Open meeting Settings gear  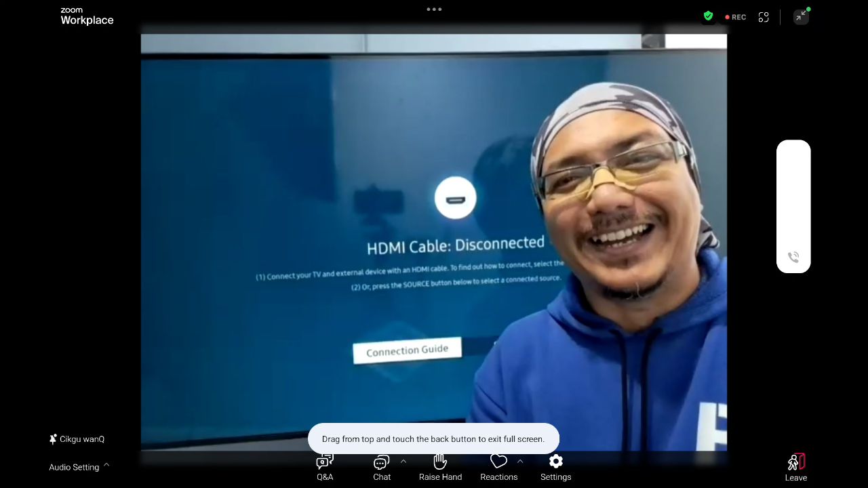click(x=555, y=462)
